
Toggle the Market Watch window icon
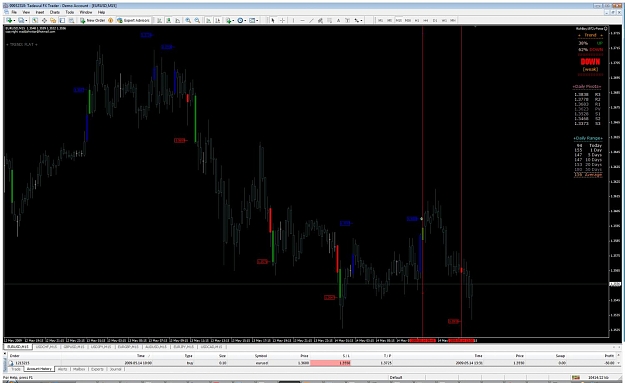35,20
